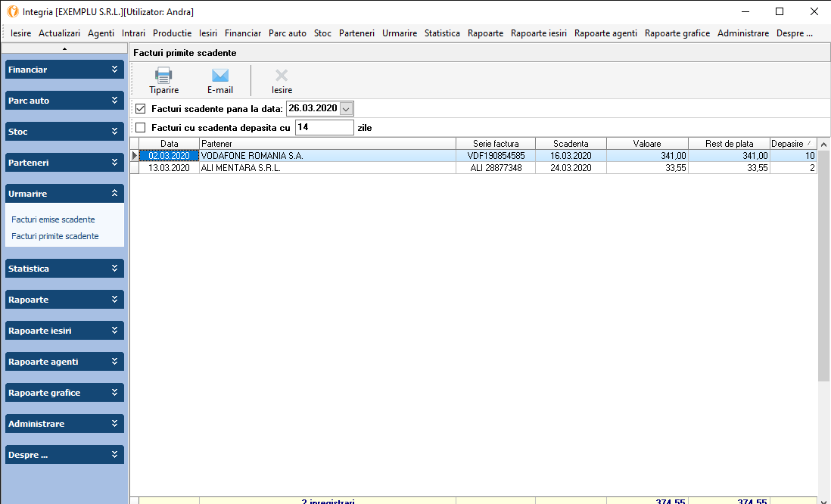This screenshot has height=504, width=831.
Task: Click the zile number input field
Action: click(324, 128)
